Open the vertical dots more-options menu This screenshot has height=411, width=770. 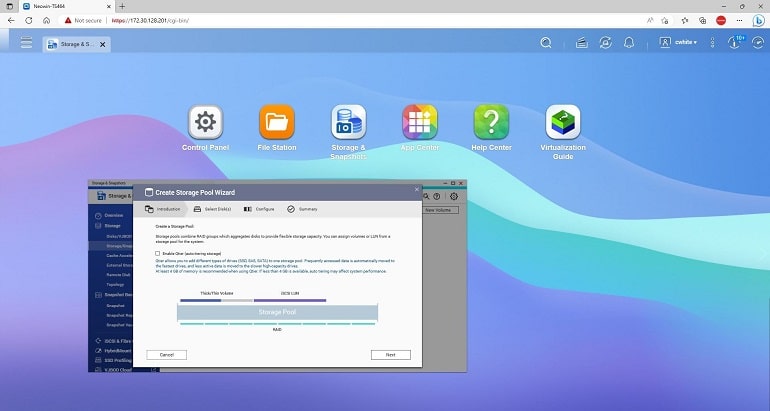pos(712,43)
